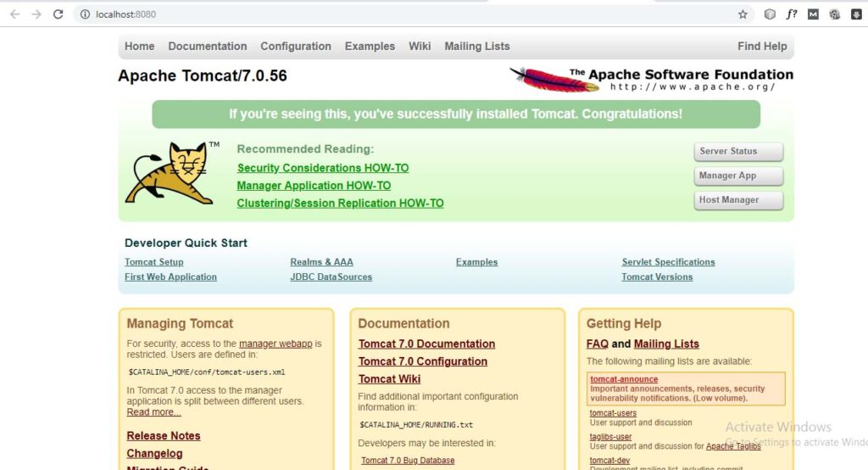Click the Server Status button

(x=738, y=151)
